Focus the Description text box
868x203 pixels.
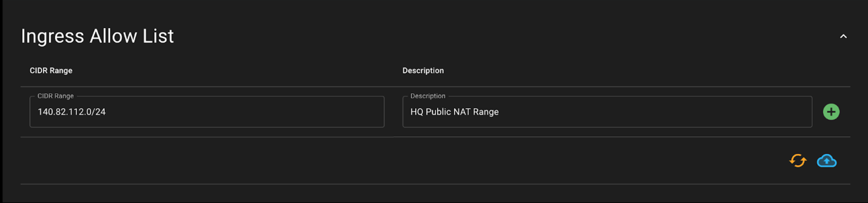point(607,112)
